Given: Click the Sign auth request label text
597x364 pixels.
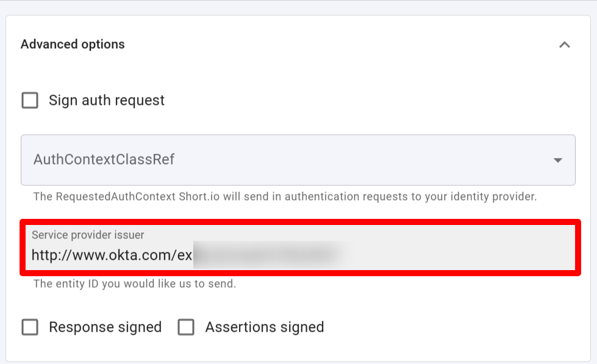Looking at the screenshot, I should tap(107, 100).
